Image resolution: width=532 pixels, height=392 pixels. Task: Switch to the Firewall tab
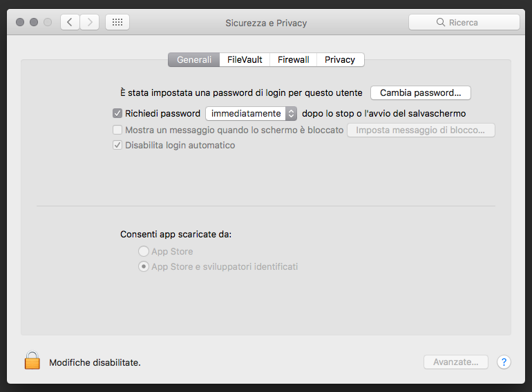(293, 59)
